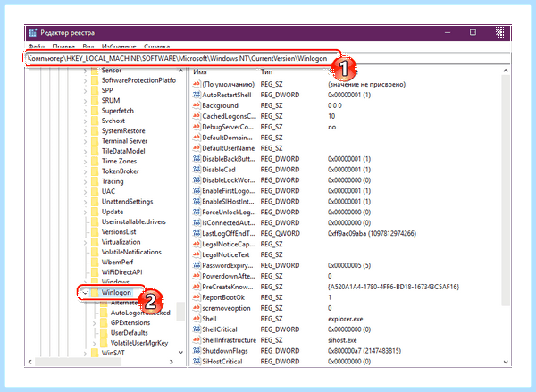Viewport: 536px width, 392px height.
Task: Click the Shell value's string icon
Action: tap(197, 319)
